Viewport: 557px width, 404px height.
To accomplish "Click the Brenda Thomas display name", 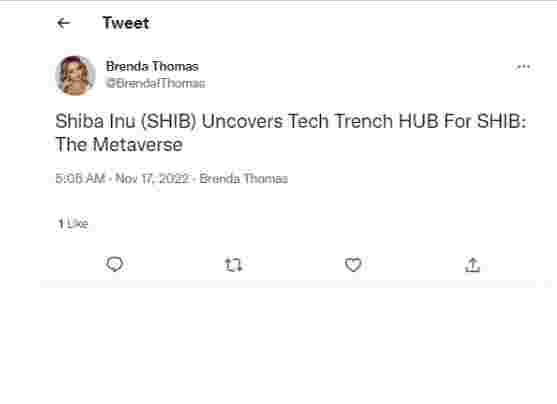I will click(152, 66).
